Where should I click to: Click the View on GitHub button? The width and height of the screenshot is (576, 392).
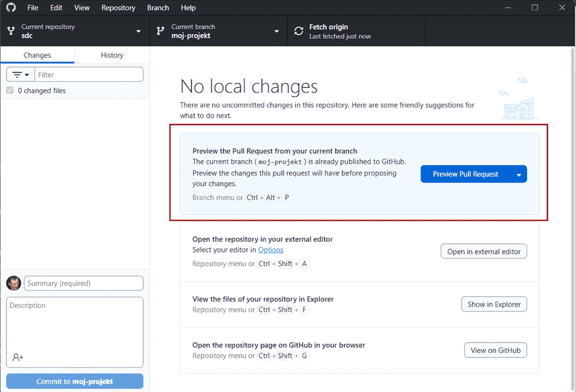[495, 350]
